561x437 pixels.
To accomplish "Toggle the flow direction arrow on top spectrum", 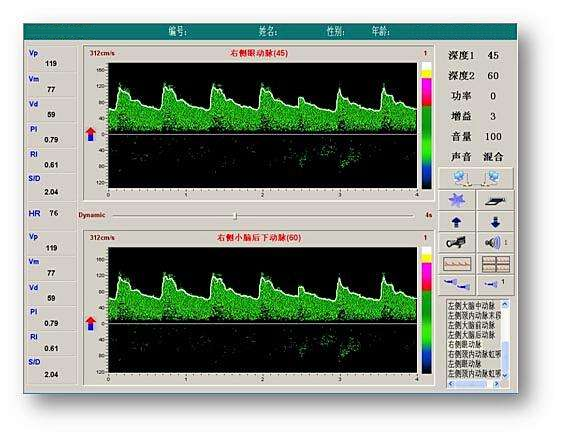I will 91,134.
